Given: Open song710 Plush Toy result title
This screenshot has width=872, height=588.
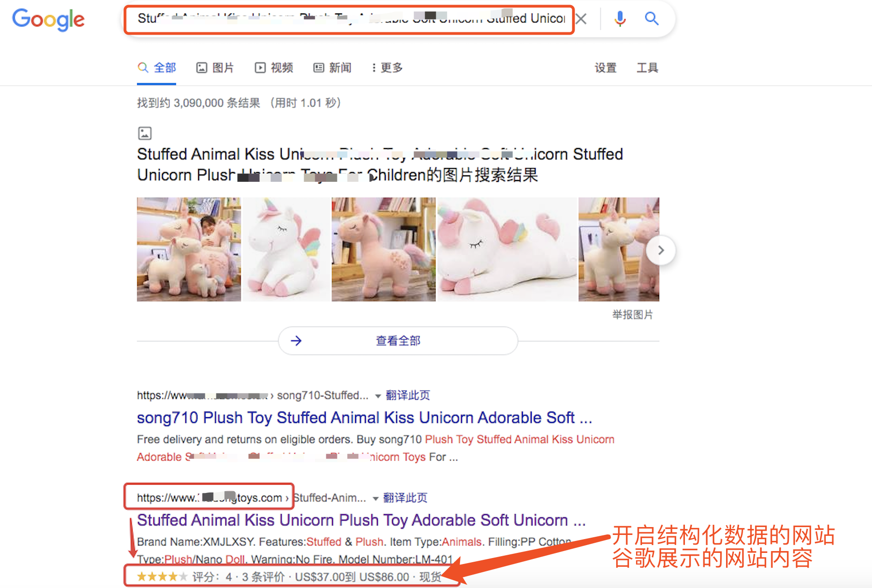Looking at the screenshot, I should tap(364, 417).
